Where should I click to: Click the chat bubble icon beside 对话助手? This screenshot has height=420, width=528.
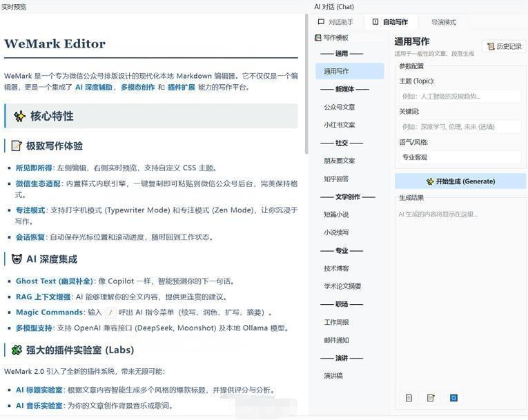tap(321, 22)
